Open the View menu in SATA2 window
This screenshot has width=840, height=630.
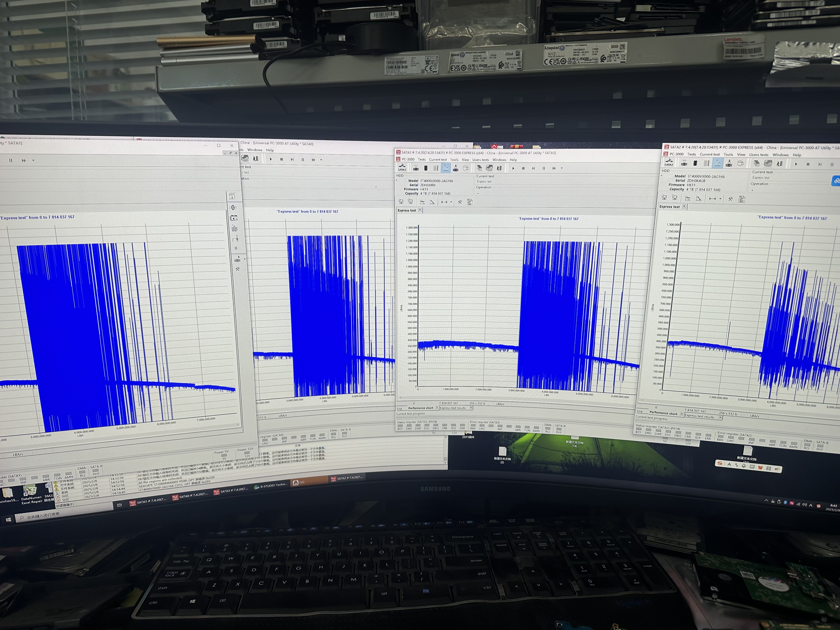pyautogui.click(x=741, y=155)
